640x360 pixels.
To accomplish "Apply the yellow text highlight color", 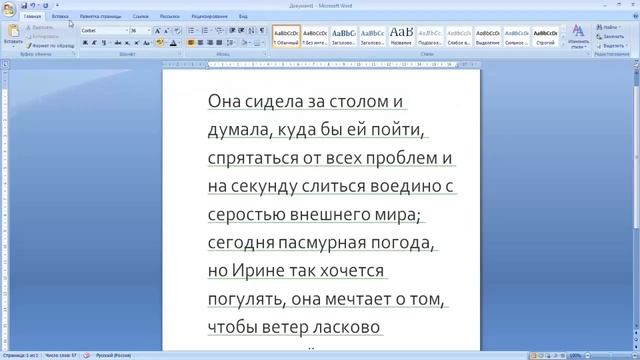I will click(x=159, y=43).
